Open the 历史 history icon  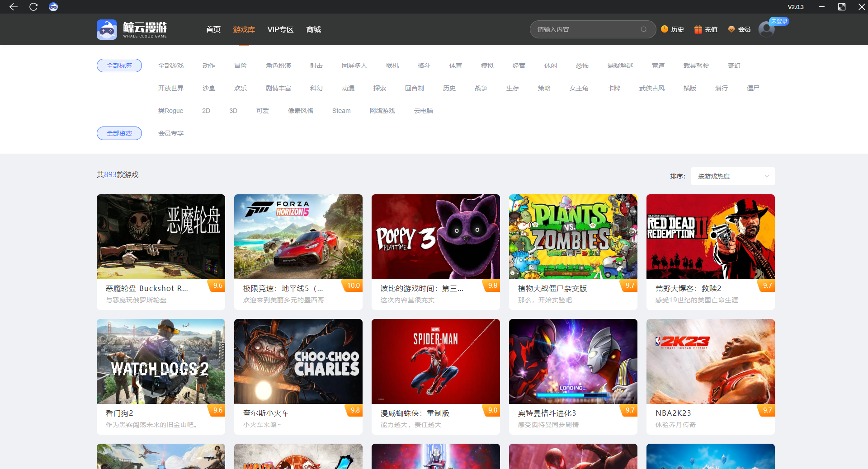(665, 29)
